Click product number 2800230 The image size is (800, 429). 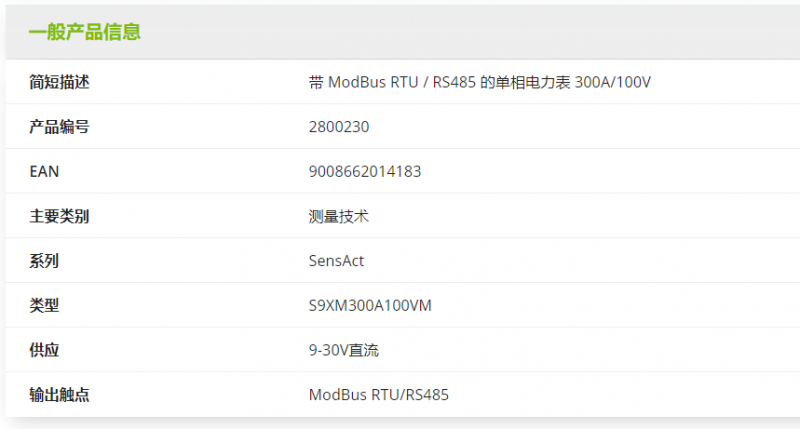(339, 127)
